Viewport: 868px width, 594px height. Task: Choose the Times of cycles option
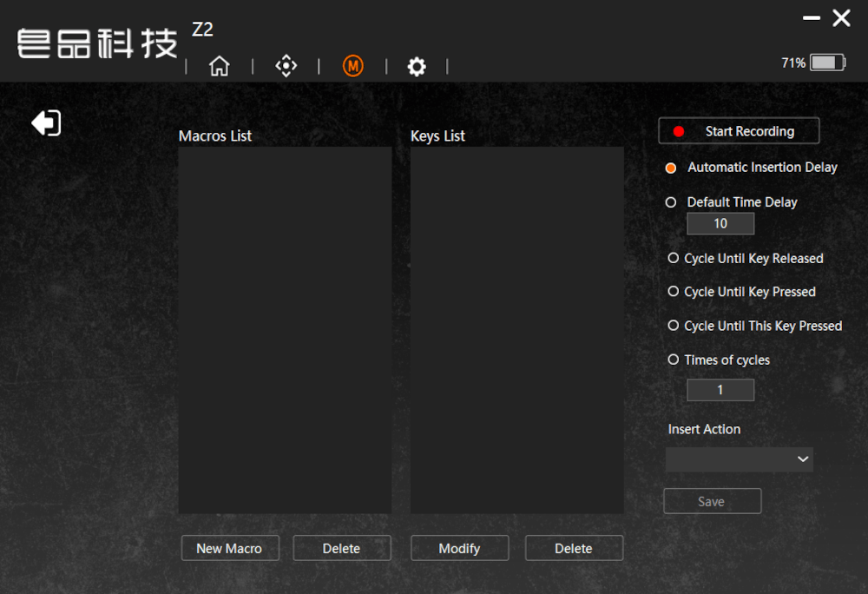674,360
